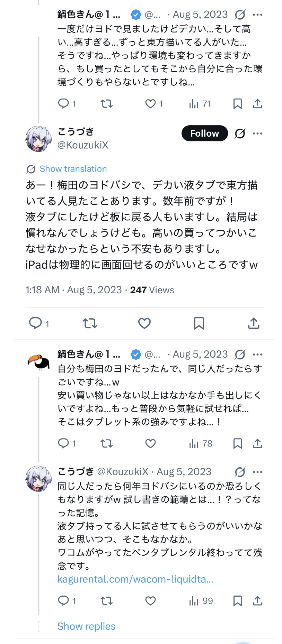Retweet the main こうづき tweet
Viewport: 282px width, 644px height.
(90, 323)
